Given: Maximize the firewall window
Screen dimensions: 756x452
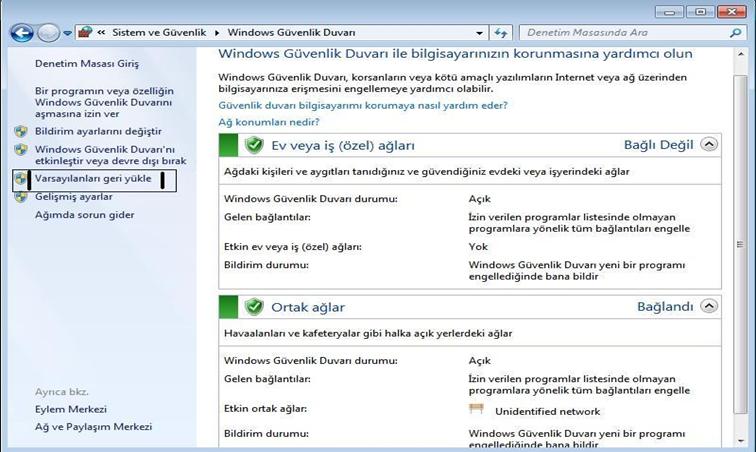Looking at the screenshot, I should click(700, 12).
